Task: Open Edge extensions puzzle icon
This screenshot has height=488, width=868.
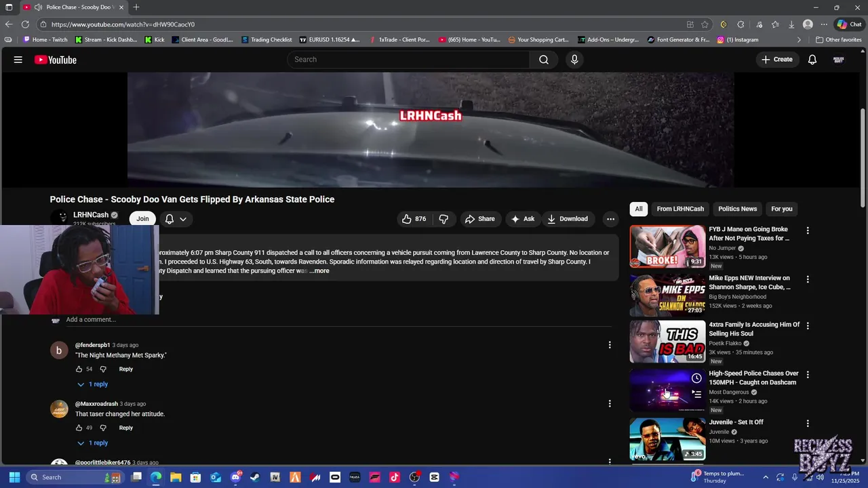Action: [741, 24]
